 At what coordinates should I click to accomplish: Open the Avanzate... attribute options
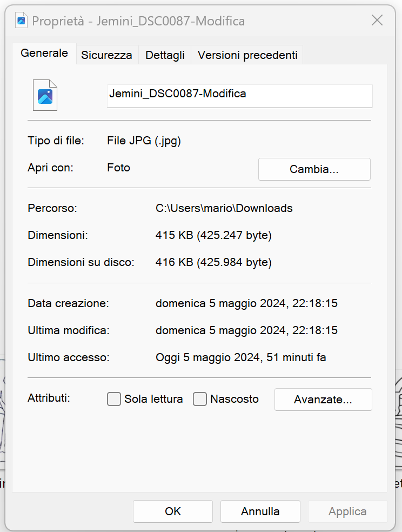click(x=323, y=400)
